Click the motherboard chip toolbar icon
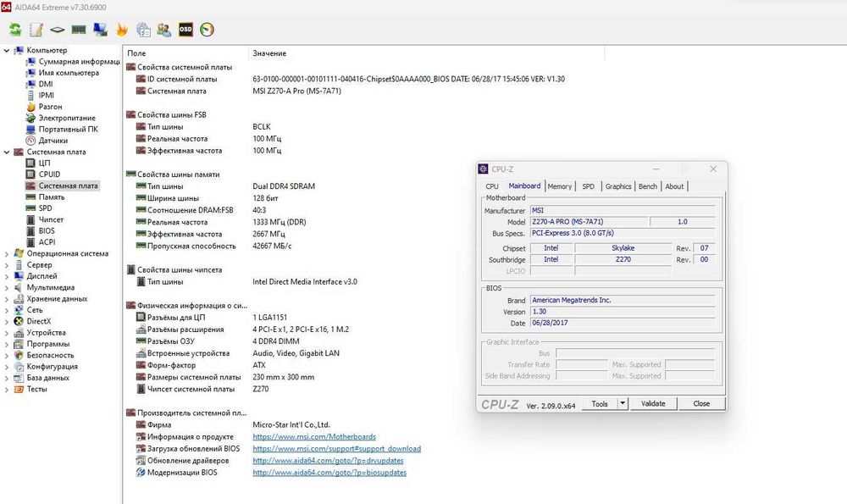This screenshot has height=504, width=847. pyautogui.click(x=58, y=30)
